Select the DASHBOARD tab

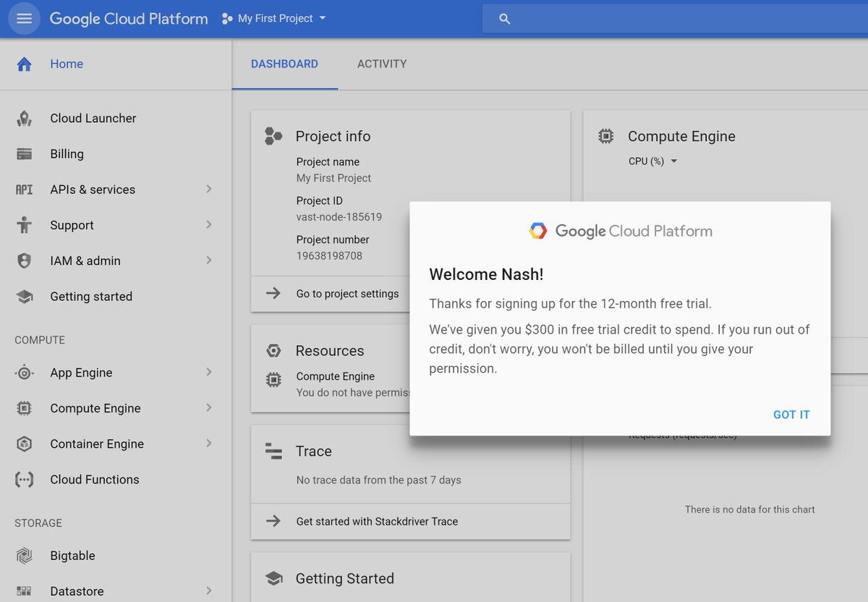[x=284, y=64]
